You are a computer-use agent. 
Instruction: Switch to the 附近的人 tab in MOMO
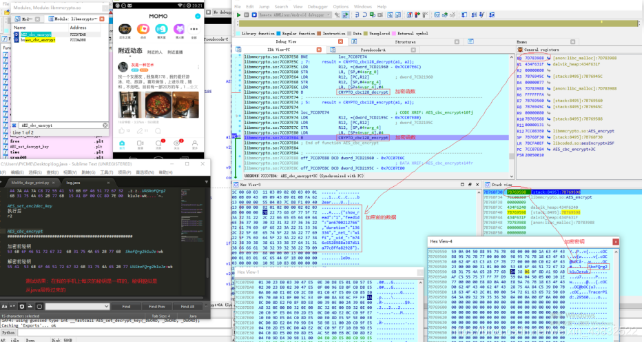click(155, 52)
